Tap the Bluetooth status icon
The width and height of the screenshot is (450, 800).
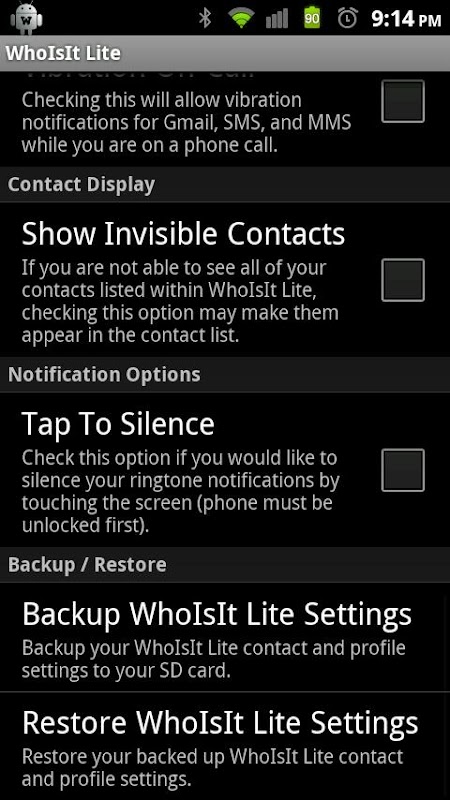[205, 19]
